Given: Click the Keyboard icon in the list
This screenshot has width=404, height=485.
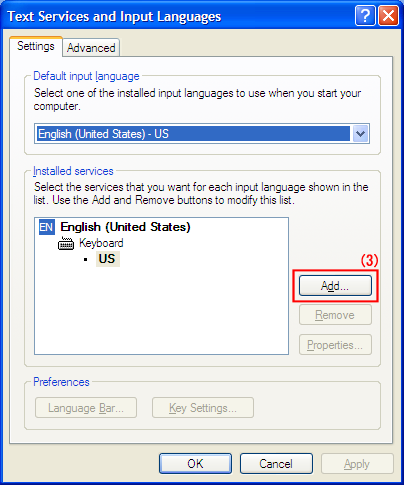Looking at the screenshot, I should pyautogui.click(x=66, y=243).
